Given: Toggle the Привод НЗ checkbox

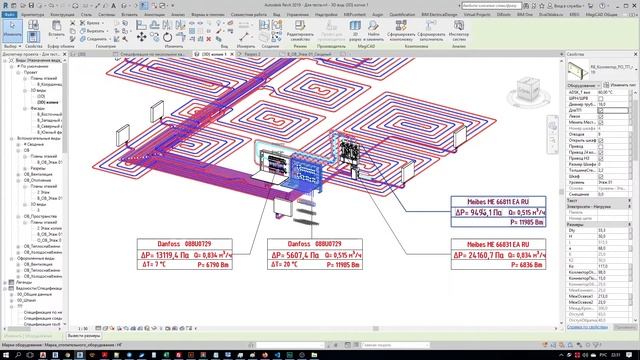Looking at the screenshot, I should click(x=600, y=158).
